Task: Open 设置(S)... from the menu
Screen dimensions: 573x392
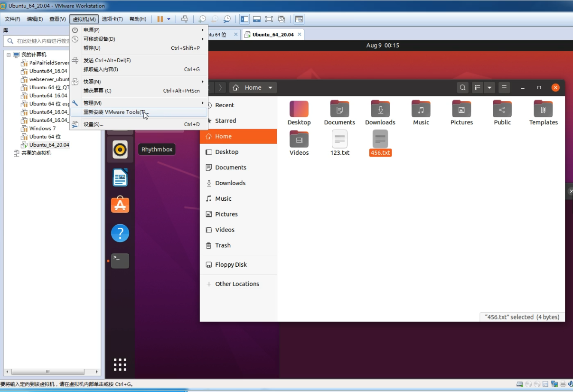Action: point(140,124)
